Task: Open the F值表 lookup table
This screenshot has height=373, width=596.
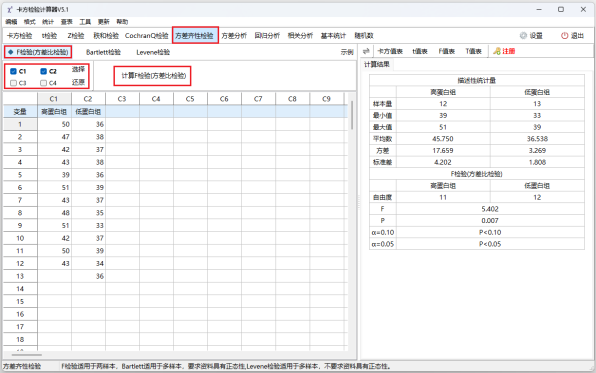Action: [447, 51]
